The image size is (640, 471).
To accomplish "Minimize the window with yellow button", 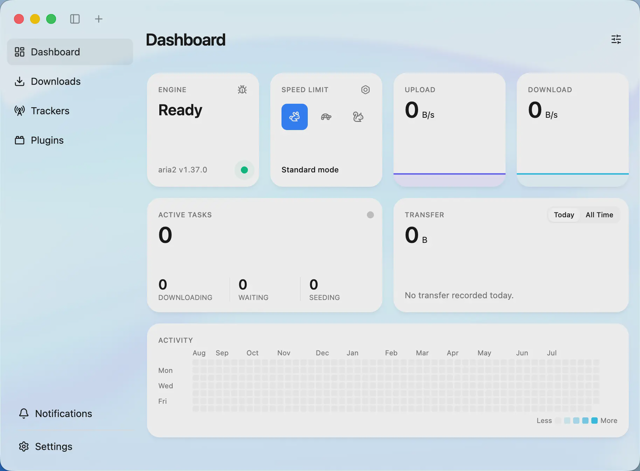I will click(35, 19).
